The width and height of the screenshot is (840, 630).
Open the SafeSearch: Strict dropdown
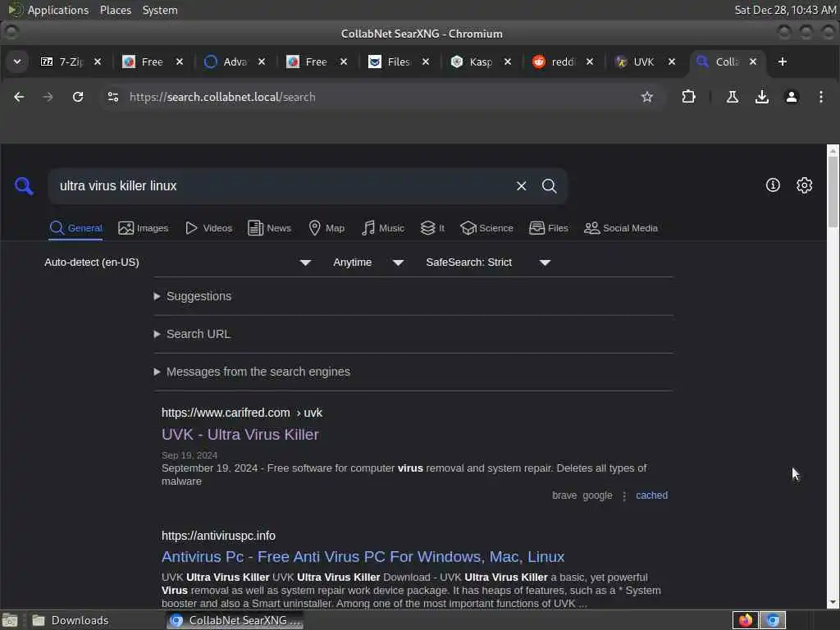(x=488, y=262)
